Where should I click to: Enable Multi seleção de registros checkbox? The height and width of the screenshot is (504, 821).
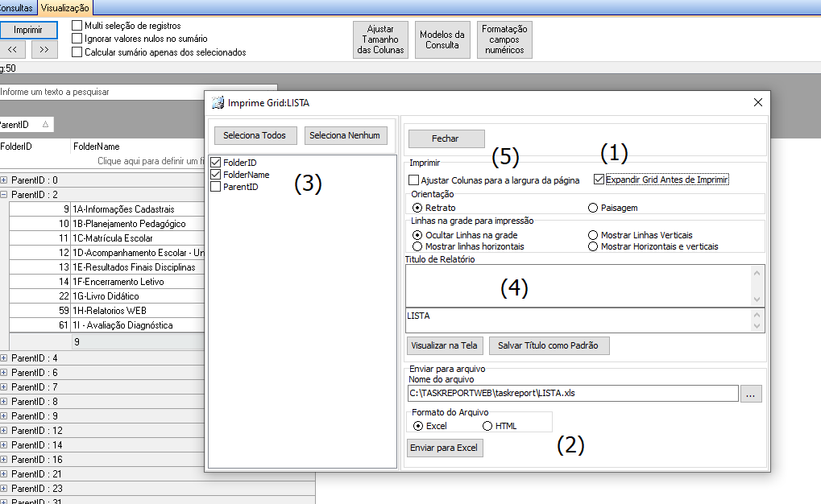pos(77,25)
